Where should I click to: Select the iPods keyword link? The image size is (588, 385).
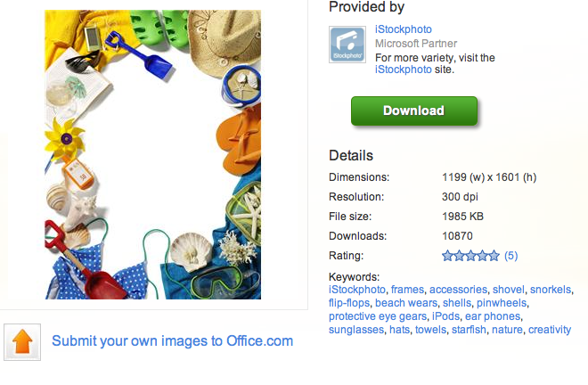(445, 316)
